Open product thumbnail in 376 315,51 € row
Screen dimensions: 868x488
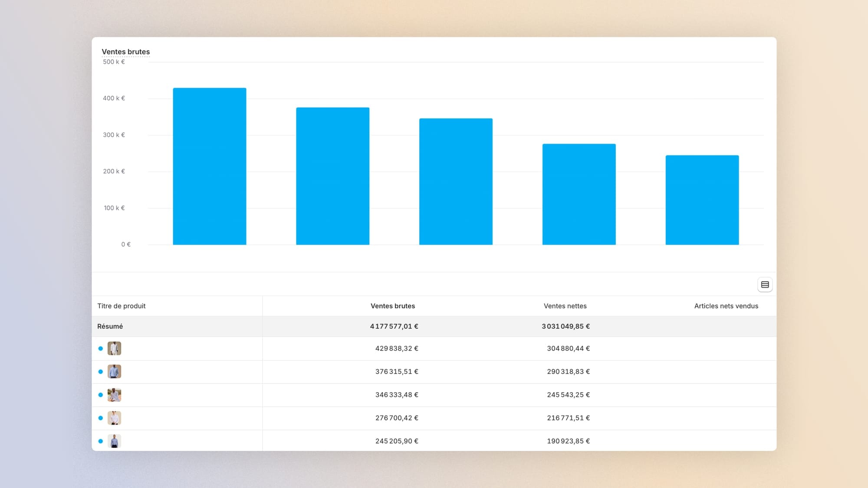point(114,372)
